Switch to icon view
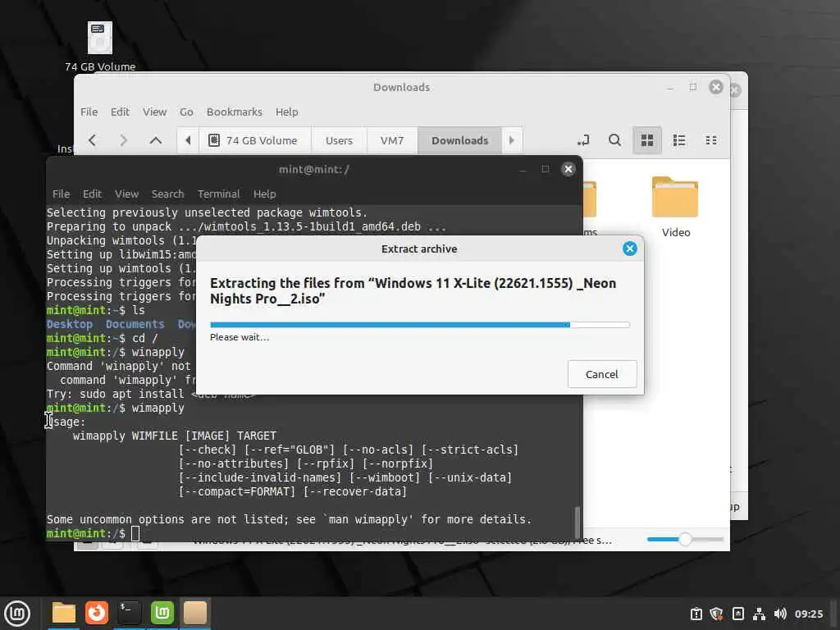Screen dimensions: 840x630 pyautogui.click(x=647, y=140)
